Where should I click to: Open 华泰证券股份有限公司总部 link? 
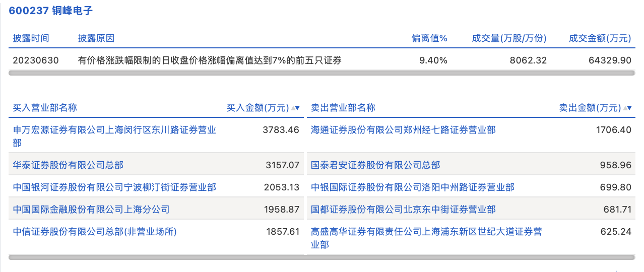(x=68, y=165)
